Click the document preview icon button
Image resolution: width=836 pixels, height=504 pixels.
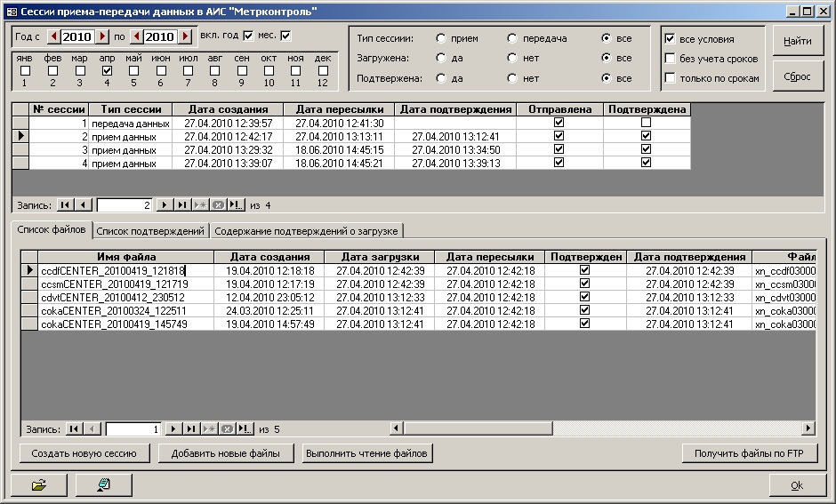click(x=103, y=485)
